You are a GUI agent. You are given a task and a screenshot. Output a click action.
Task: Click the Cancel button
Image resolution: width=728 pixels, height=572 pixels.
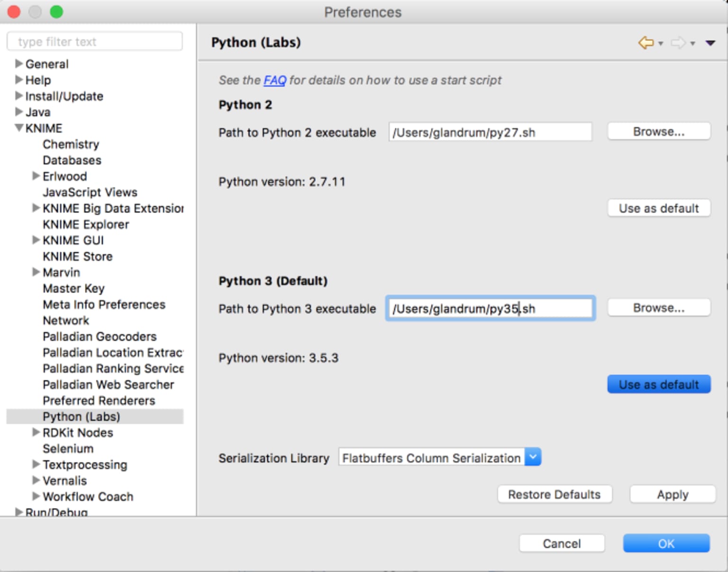562,544
